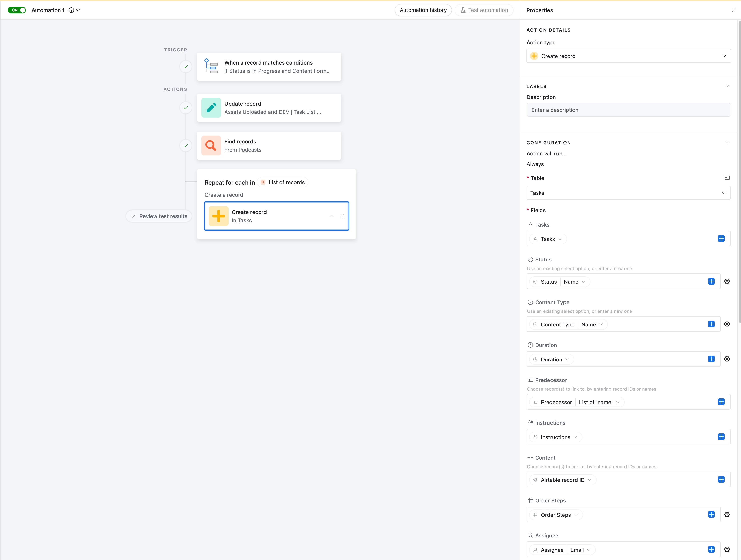Toggle the automation ON switch
Screen dimensions: 741x560
point(17,10)
